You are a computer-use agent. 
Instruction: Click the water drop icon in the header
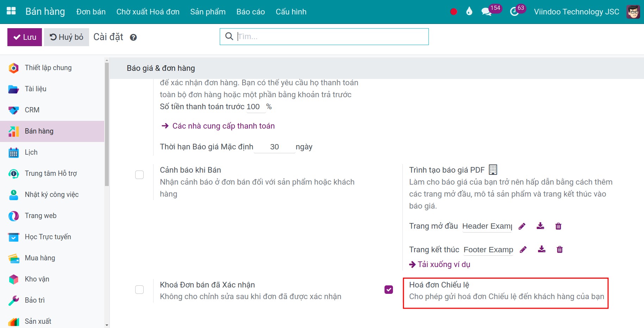(x=469, y=11)
